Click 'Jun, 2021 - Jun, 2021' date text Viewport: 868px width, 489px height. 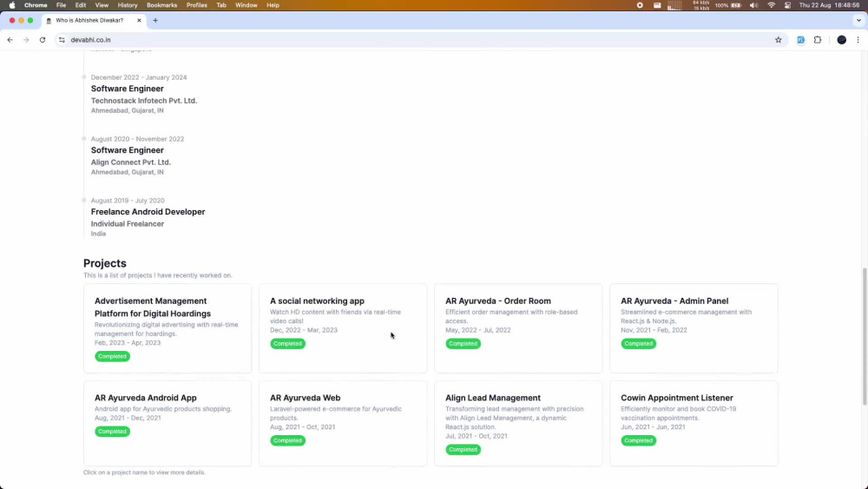653,427
